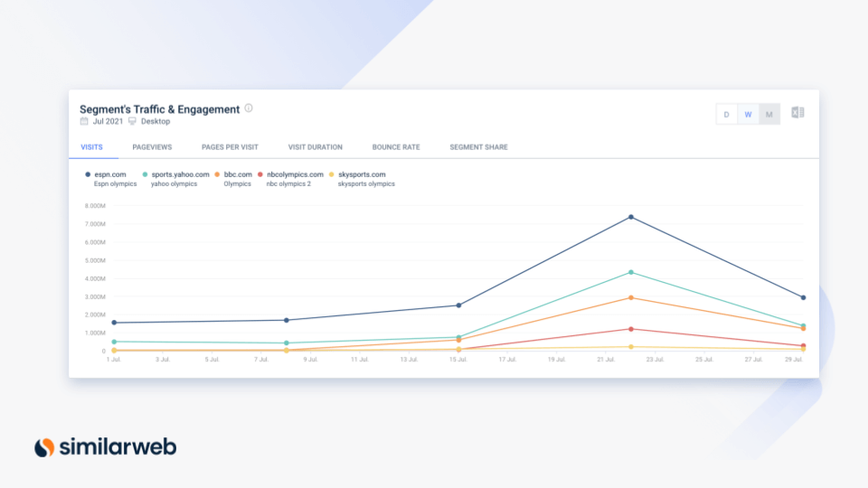Export chart using the Excel icon
868x488 pixels.
pos(797,113)
